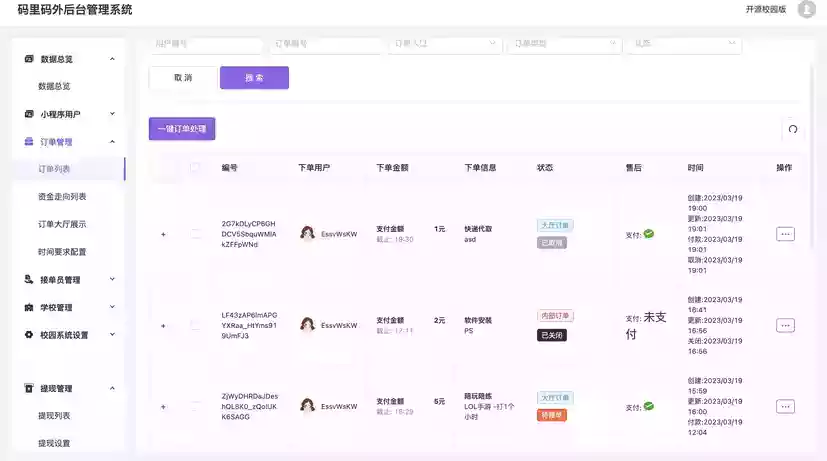This screenshot has width=827, height=461.
Task: Collapse the 数据总览 menu chevron
Action: tap(112, 59)
